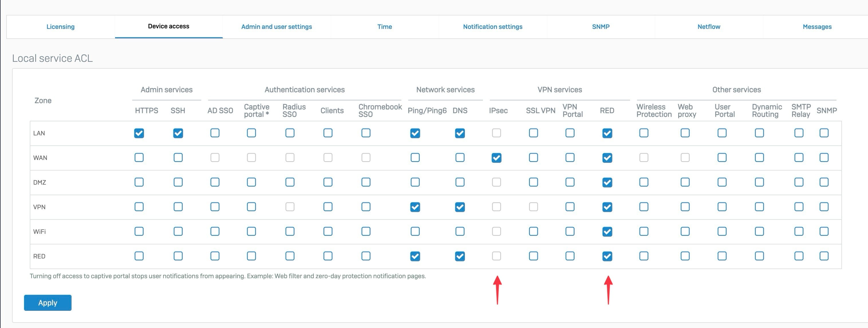Enable Wireless Protection for WiFi zone

pos(644,231)
